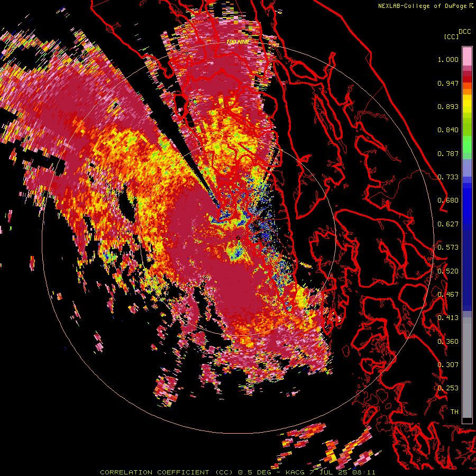
Task: Click the TH threshold label
Action: point(454,412)
